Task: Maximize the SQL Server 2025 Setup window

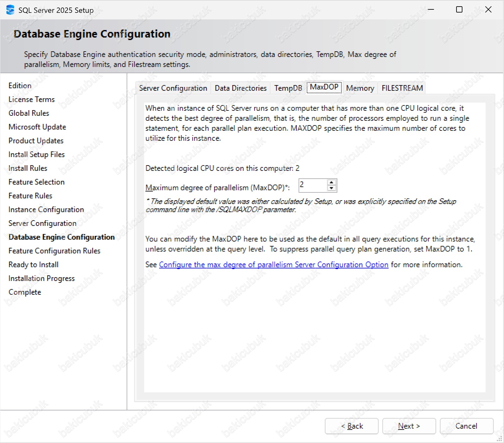Action: pyautogui.click(x=459, y=10)
